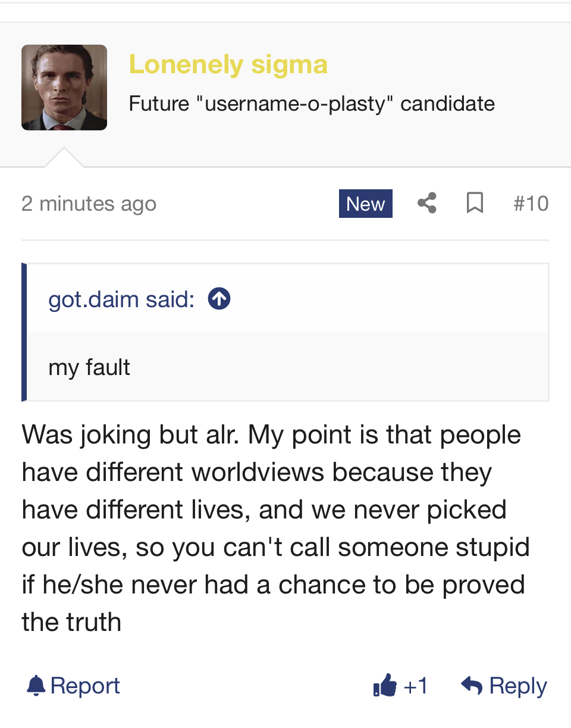Open the Lonenely sigma username profile
Screen dimensions: 571x728
[228, 64]
